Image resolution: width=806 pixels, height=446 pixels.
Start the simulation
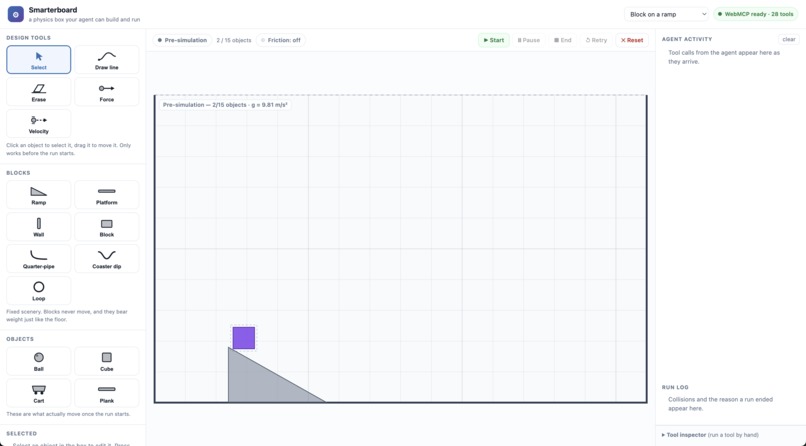pyautogui.click(x=493, y=40)
